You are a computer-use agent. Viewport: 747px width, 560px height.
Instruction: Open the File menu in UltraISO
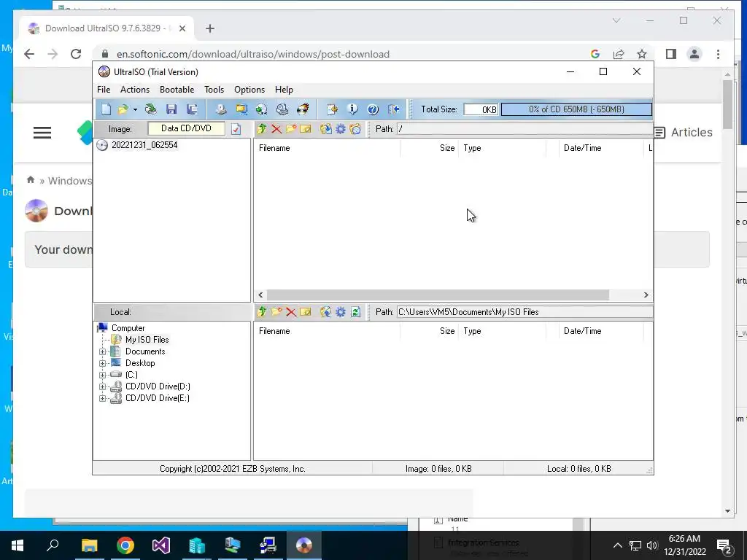point(104,90)
